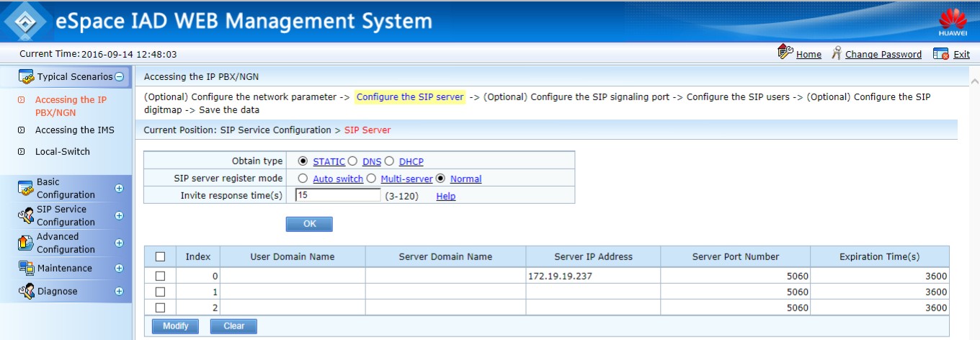Screen dimensions: 980x340
Task: Click the Maintenance computer icon
Action: [x=26, y=268]
